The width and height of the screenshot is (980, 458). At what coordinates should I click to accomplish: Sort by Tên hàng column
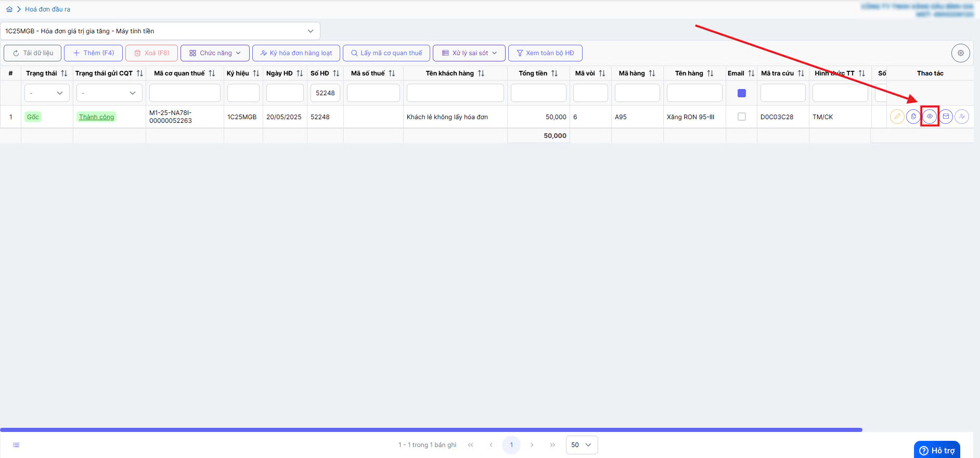tap(710, 73)
